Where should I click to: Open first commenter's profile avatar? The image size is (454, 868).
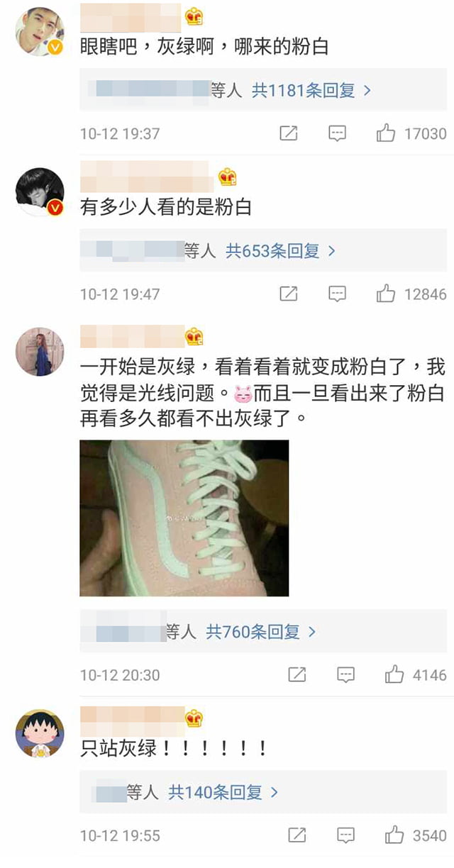click(40, 31)
